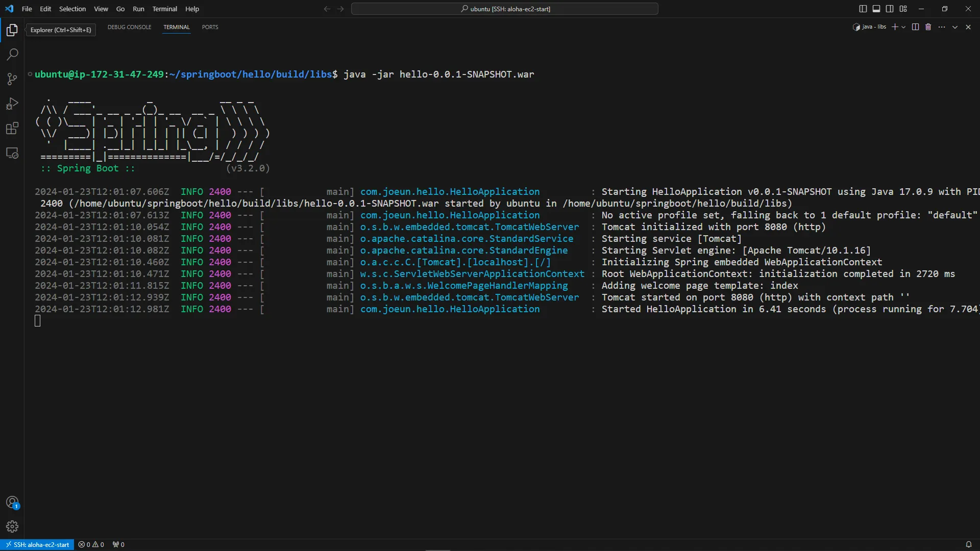Open the Run and Debug view

pyautogui.click(x=12, y=104)
